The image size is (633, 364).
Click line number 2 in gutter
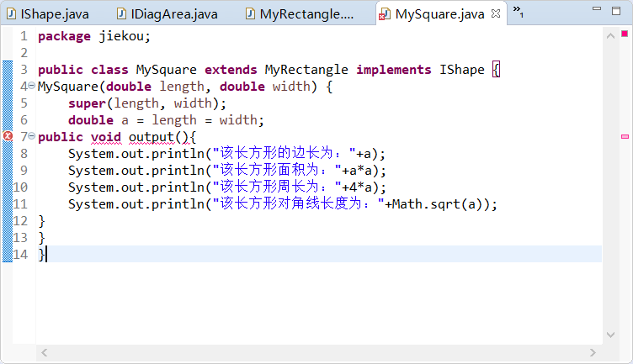(x=24, y=53)
